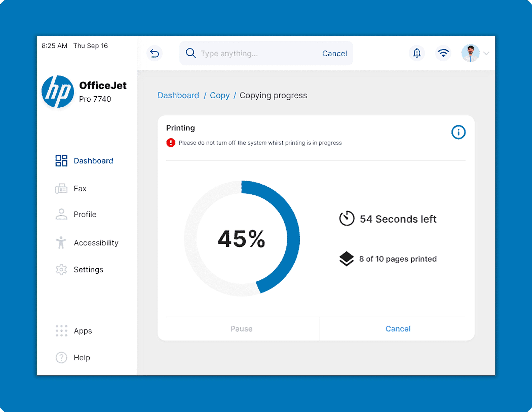
Task: Click the stacked pages icon
Action: pos(346,259)
